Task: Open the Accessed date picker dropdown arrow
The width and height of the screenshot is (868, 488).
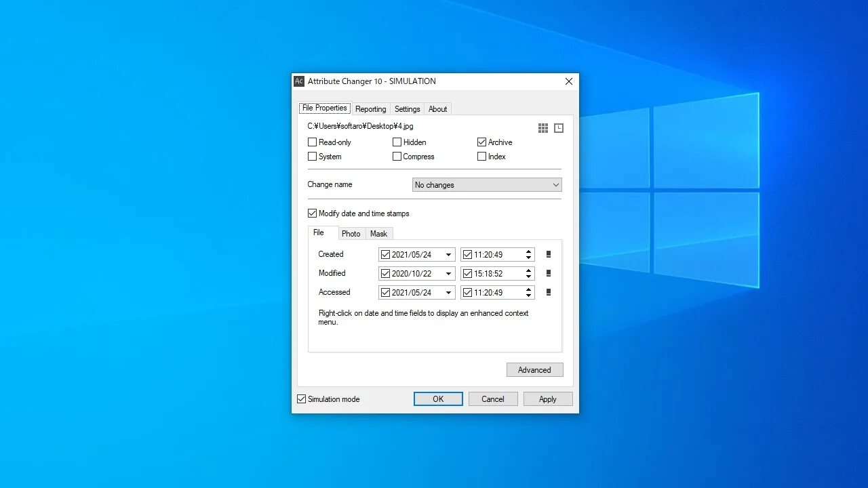Action: click(448, 293)
